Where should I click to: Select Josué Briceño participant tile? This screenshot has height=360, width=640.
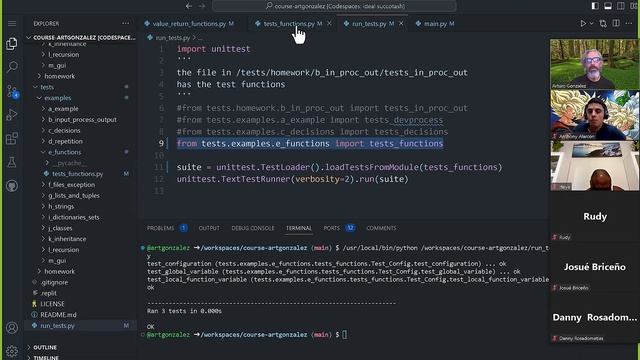[595, 267]
